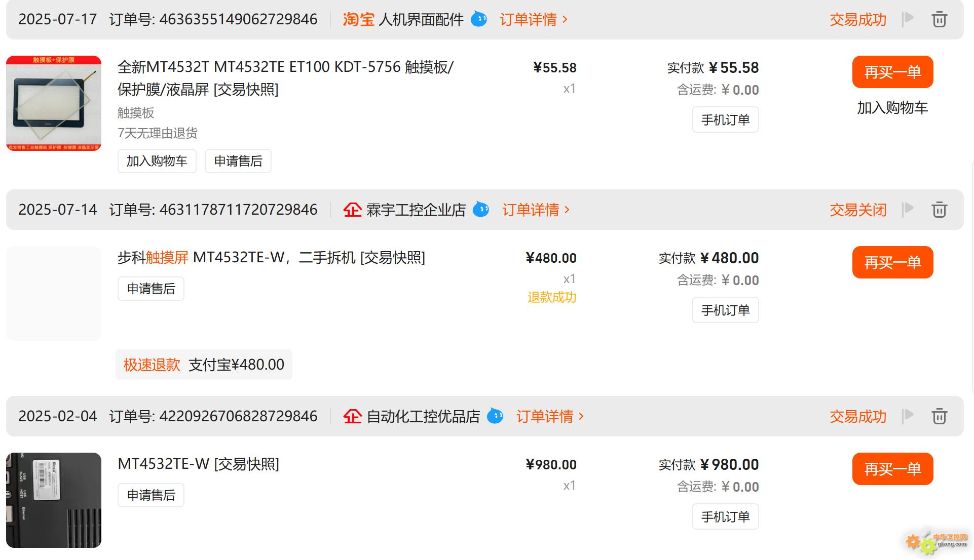The height and width of the screenshot is (560, 974).
Task: Flag the 霖宇工控企业店 order
Action: (908, 210)
